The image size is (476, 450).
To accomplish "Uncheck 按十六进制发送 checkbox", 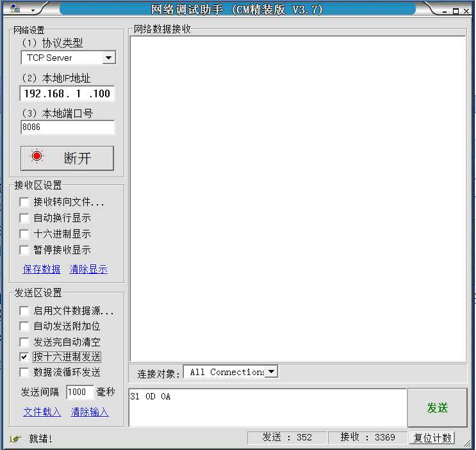I will pyautogui.click(x=24, y=357).
